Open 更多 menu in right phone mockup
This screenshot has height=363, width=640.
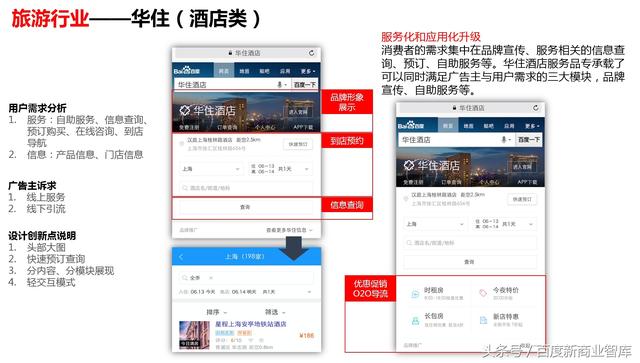point(532,126)
